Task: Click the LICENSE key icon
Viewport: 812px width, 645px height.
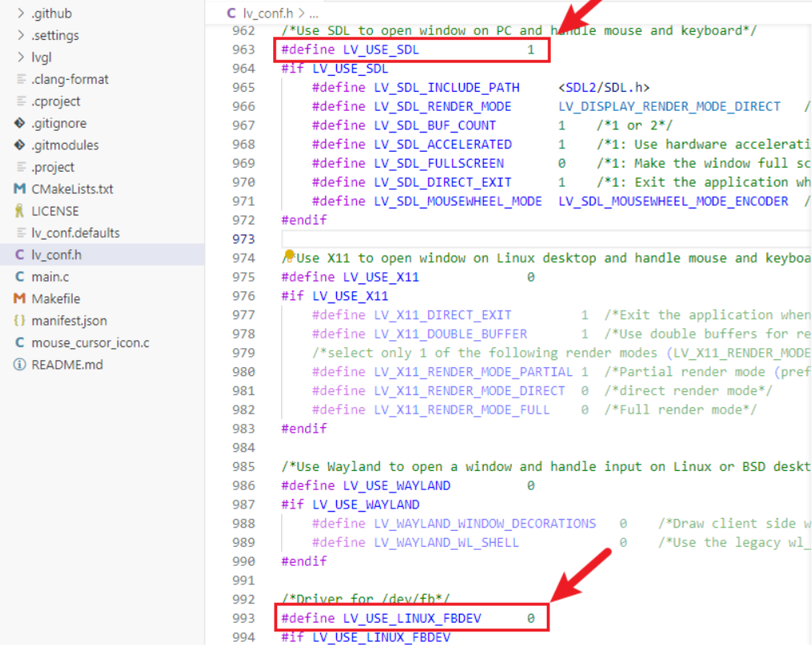Action: click(x=20, y=211)
